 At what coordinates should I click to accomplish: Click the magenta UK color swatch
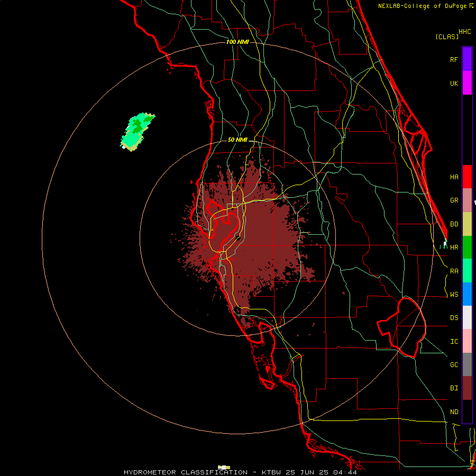[x=467, y=83]
